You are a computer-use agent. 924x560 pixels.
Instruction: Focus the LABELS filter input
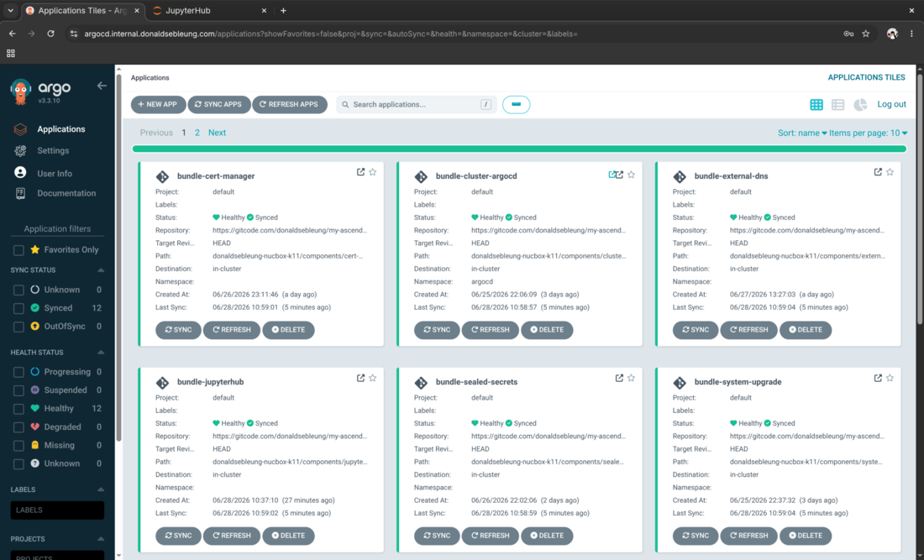tap(57, 510)
